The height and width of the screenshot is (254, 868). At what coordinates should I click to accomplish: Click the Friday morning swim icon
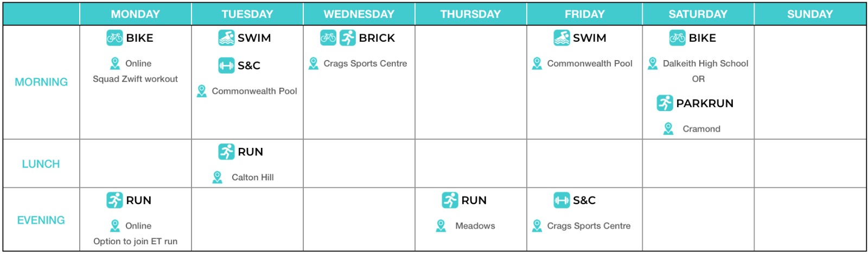click(x=561, y=38)
